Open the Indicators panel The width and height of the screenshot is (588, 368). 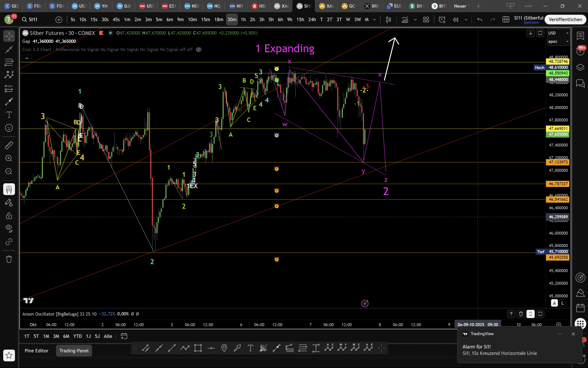(405, 20)
